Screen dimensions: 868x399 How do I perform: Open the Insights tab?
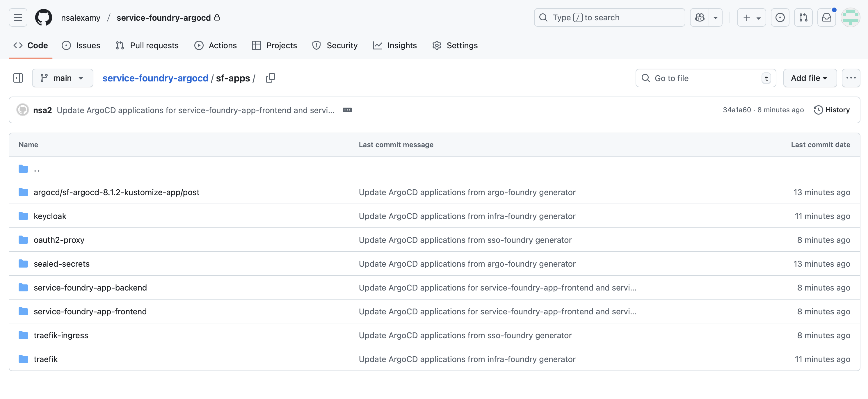point(395,45)
